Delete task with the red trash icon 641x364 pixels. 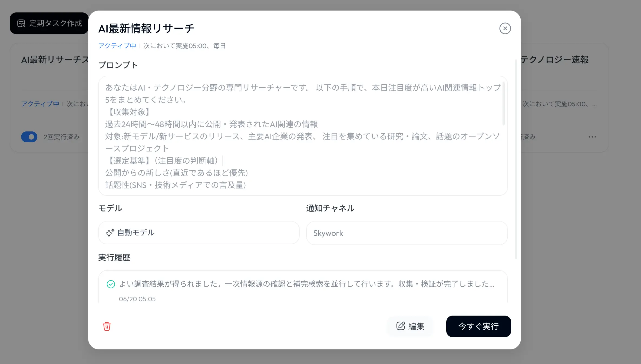pyautogui.click(x=107, y=326)
